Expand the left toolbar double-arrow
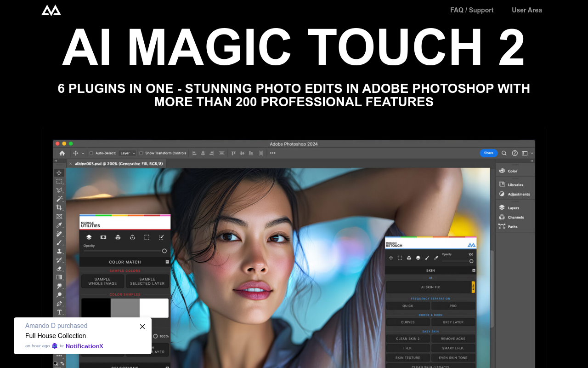 56,161
